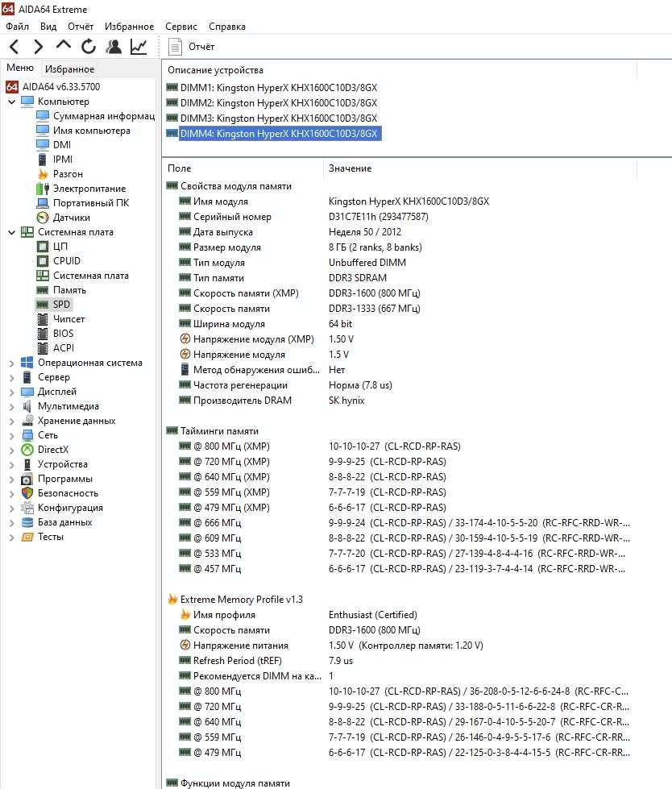
Task: Select the Refresh Period (tREF) row
Action: coord(266,661)
